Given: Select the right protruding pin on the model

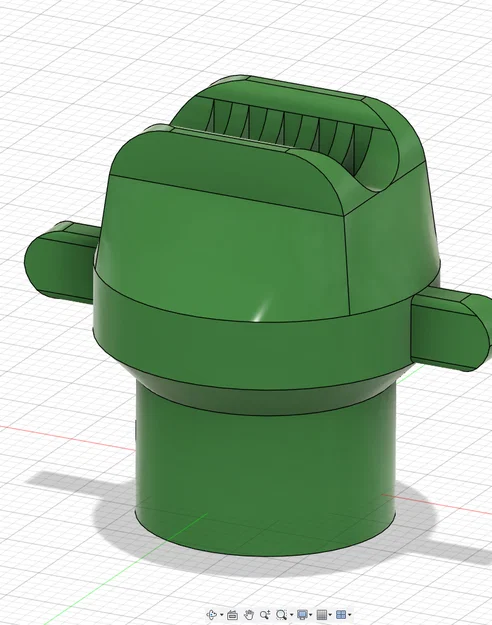Looking at the screenshot, I should click(451, 331).
